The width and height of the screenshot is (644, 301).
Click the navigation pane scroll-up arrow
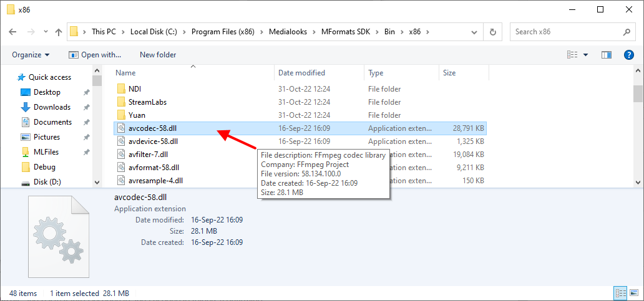click(x=97, y=69)
